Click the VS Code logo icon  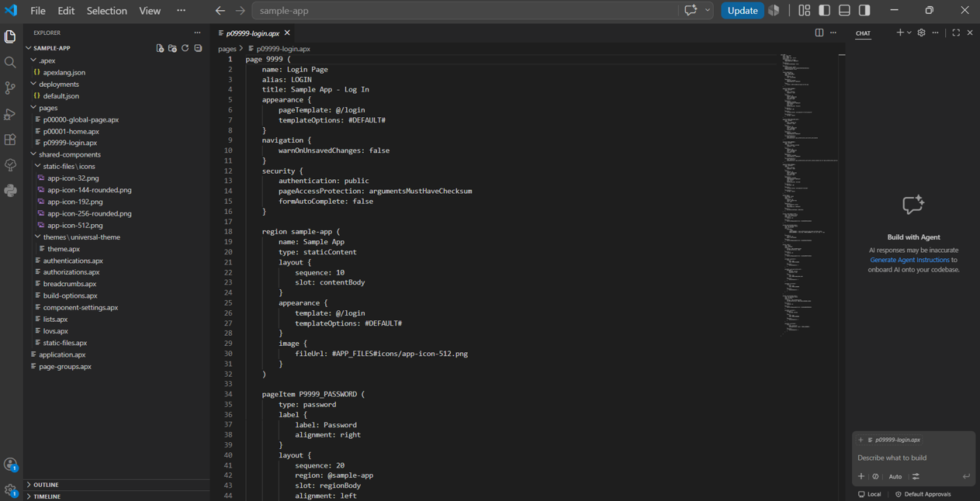11,10
